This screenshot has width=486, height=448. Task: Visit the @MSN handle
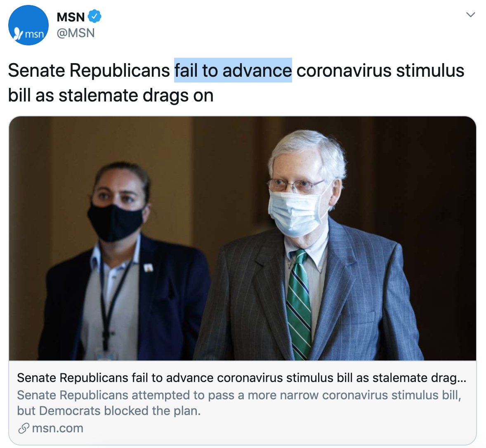(75, 33)
